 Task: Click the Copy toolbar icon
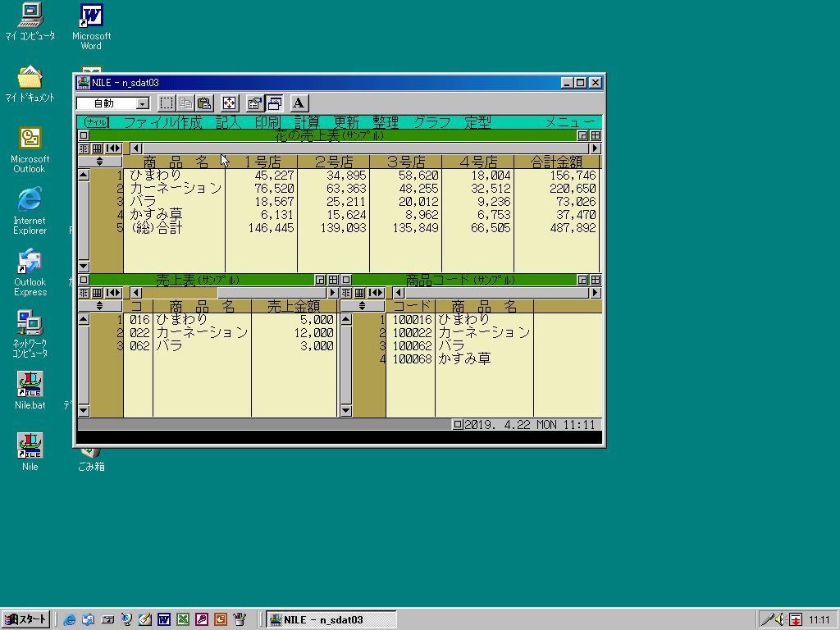185,103
